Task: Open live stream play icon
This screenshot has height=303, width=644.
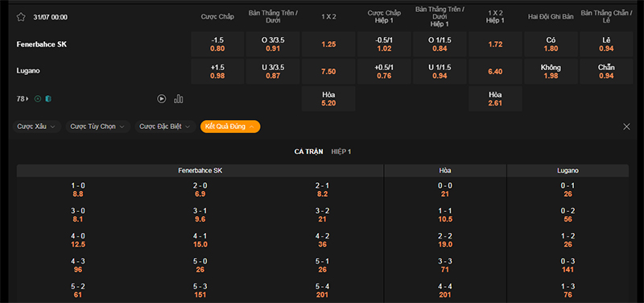Action: point(162,98)
